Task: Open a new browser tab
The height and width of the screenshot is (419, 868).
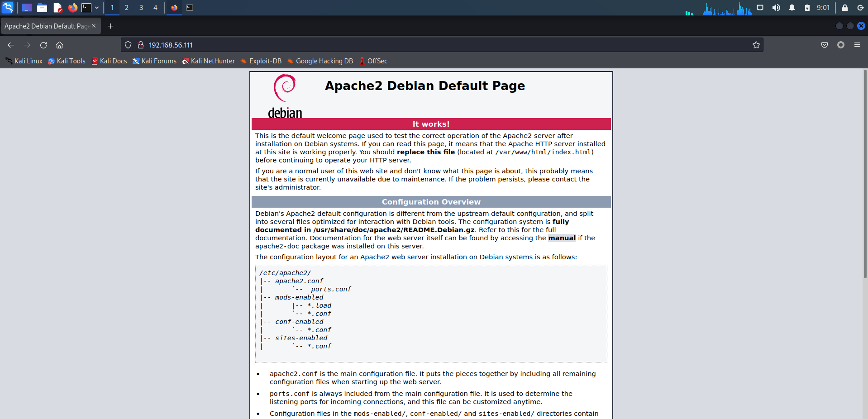Action: (x=110, y=26)
